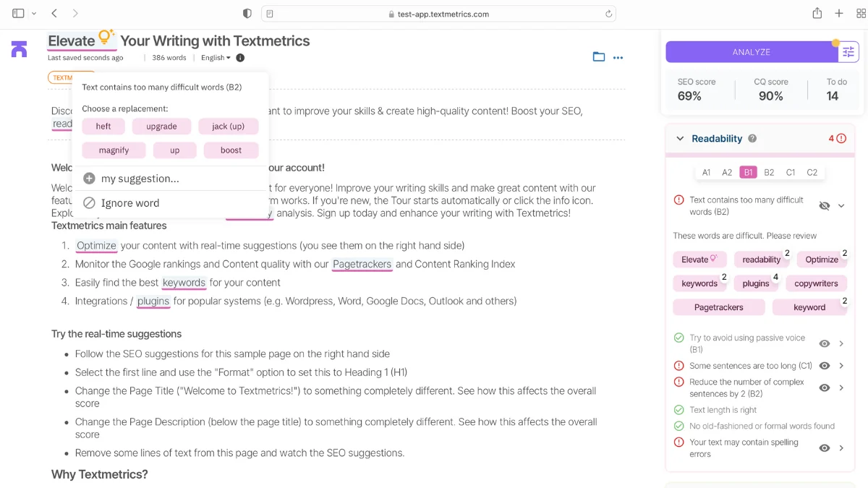Go back with Safari back arrow
The width and height of the screenshot is (868, 488).
pyautogui.click(x=54, y=13)
